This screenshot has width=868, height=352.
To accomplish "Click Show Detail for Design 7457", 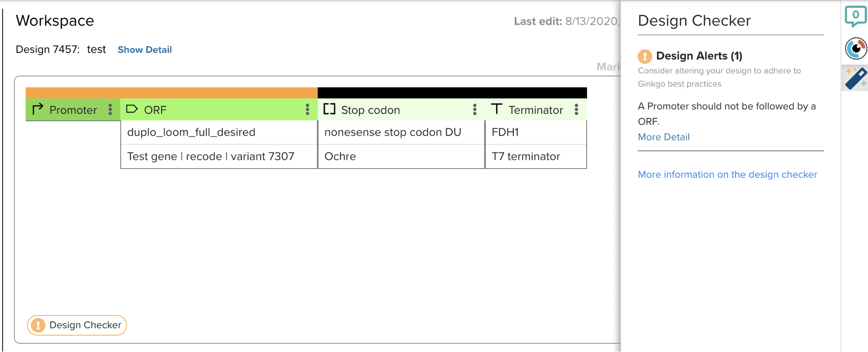I will click(x=145, y=50).
